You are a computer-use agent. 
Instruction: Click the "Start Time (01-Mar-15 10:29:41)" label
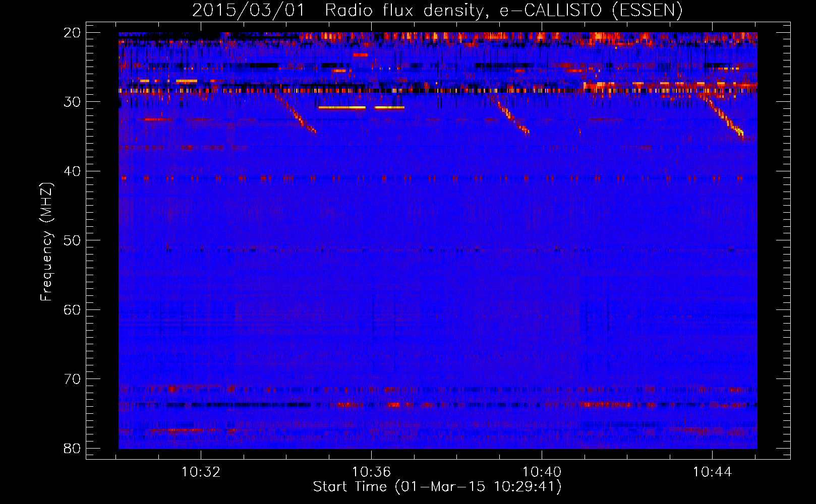(x=437, y=486)
